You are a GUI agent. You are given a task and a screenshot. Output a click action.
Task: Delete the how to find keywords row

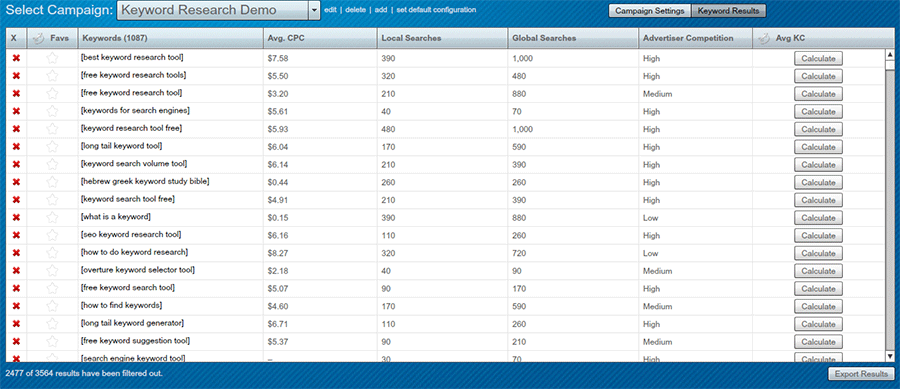coord(16,306)
